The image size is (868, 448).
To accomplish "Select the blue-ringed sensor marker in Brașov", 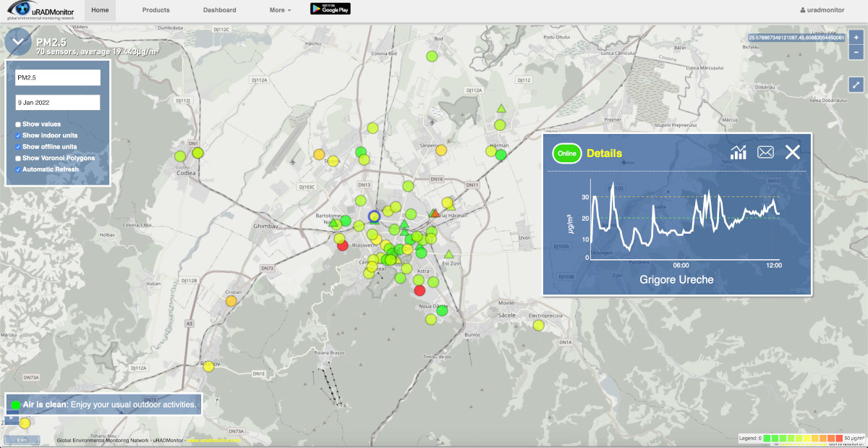I will pyautogui.click(x=374, y=216).
